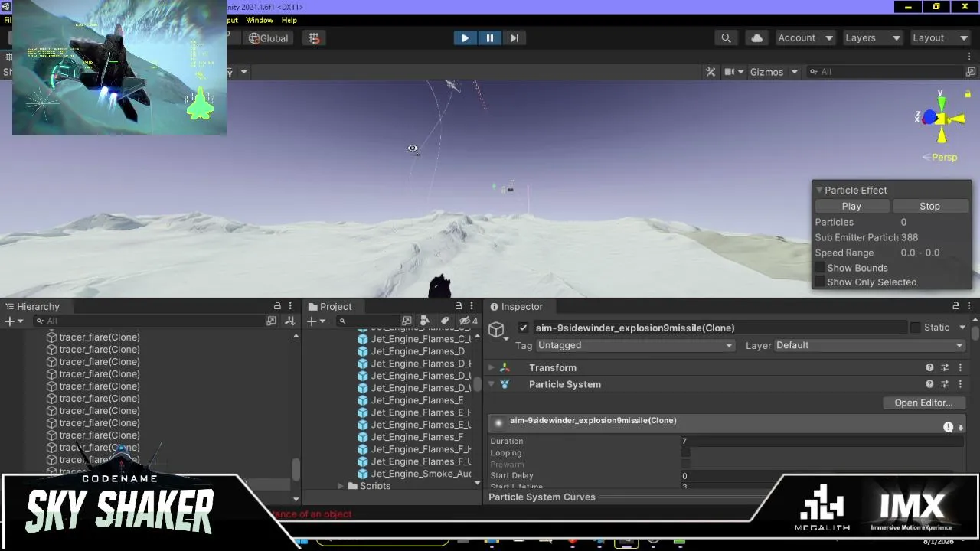Collapse the Particle System component
The image size is (980, 551).
coord(492,384)
